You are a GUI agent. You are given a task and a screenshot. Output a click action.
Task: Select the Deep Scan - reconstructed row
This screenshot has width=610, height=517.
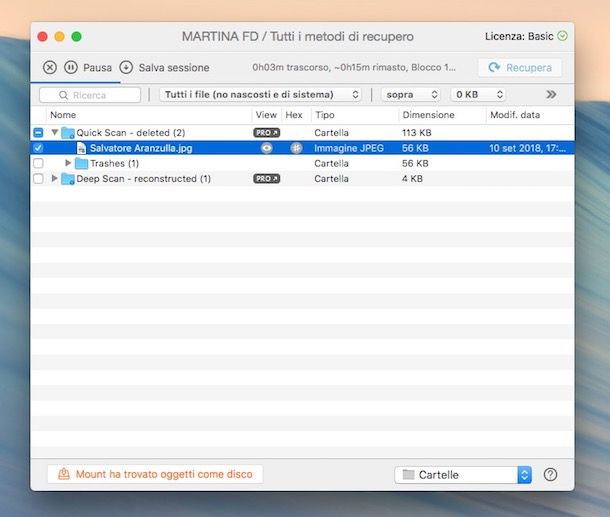(302, 179)
